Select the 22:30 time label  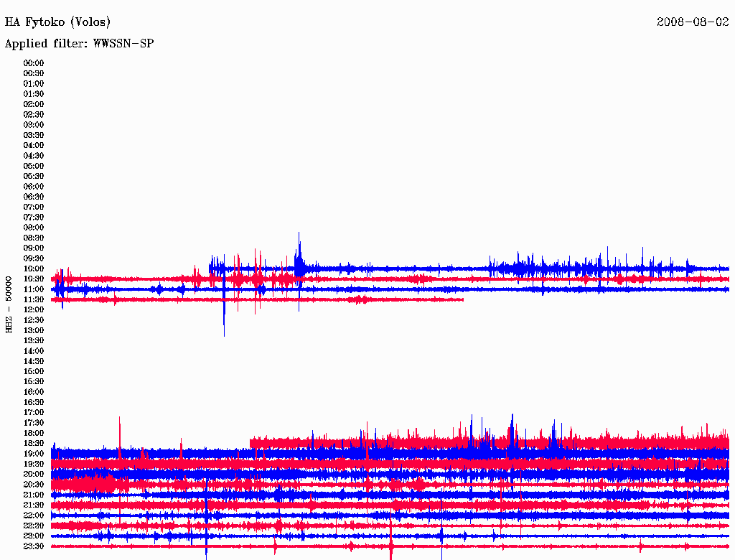(34, 526)
